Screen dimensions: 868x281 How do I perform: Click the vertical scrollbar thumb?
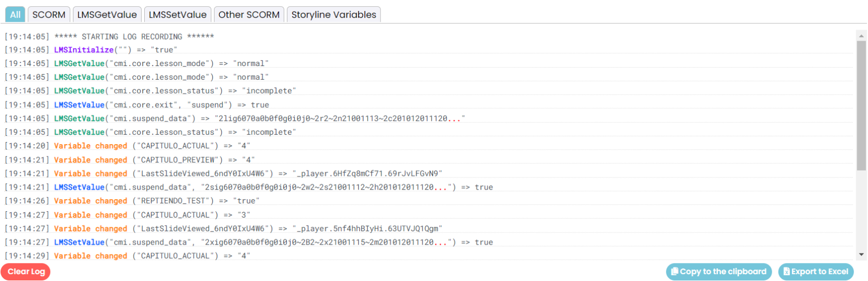[862, 106]
